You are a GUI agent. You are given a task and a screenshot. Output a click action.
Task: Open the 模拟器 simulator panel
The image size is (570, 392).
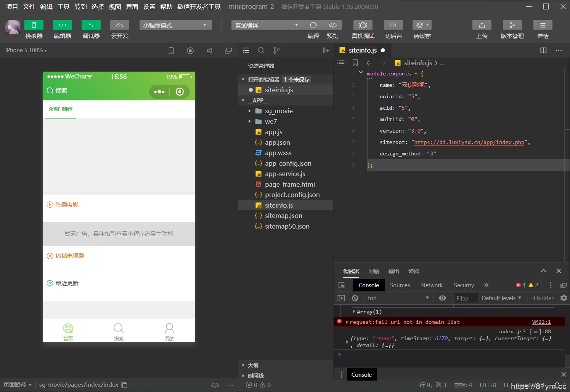tap(34, 29)
